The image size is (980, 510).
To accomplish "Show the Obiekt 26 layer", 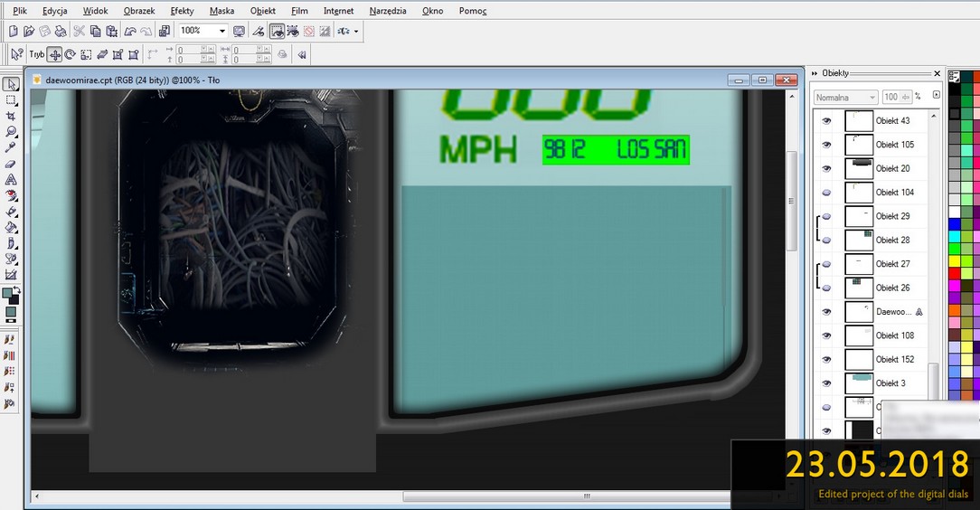I will [826, 288].
